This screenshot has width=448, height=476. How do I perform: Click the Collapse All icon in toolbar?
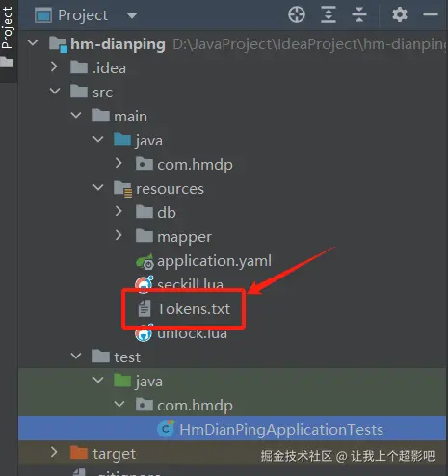coord(359,14)
